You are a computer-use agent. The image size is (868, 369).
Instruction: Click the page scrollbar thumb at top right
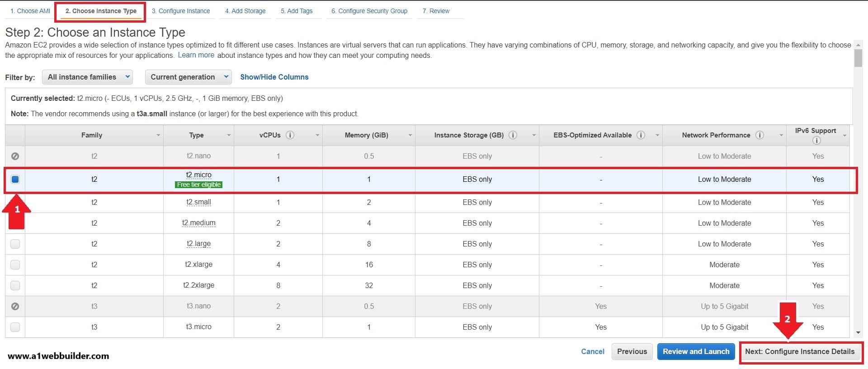tap(858, 58)
